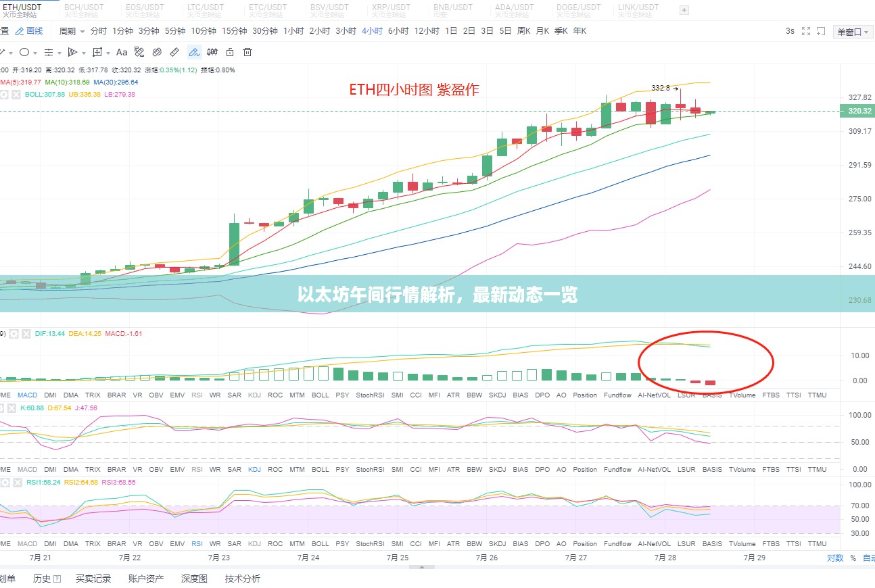Open MACD panel settings gear icon
The image size is (875, 588).
(14, 334)
